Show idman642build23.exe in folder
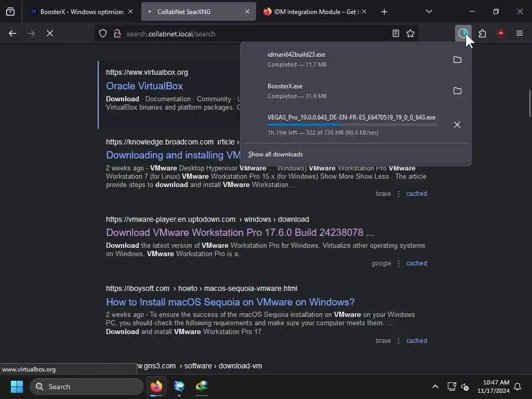This screenshot has width=532, height=399. click(x=457, y=60)
